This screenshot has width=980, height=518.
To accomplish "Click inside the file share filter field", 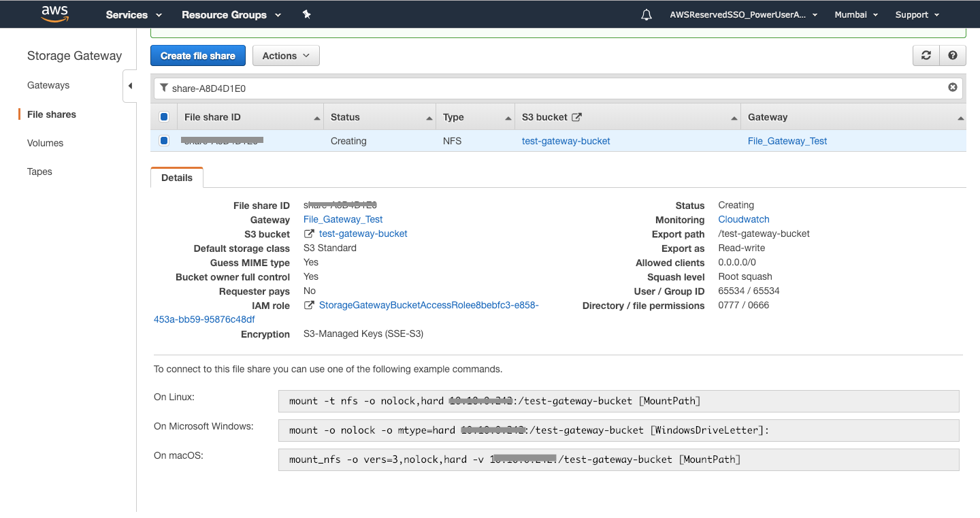I will point(476,87).
